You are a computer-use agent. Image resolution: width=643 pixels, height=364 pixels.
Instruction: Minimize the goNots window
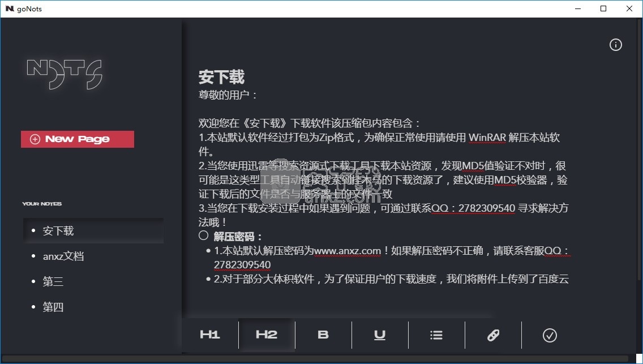578,8
